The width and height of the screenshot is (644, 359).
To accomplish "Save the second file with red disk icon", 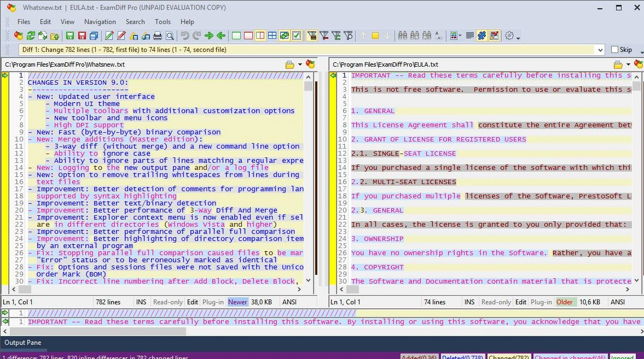I will tap(82, 36).
